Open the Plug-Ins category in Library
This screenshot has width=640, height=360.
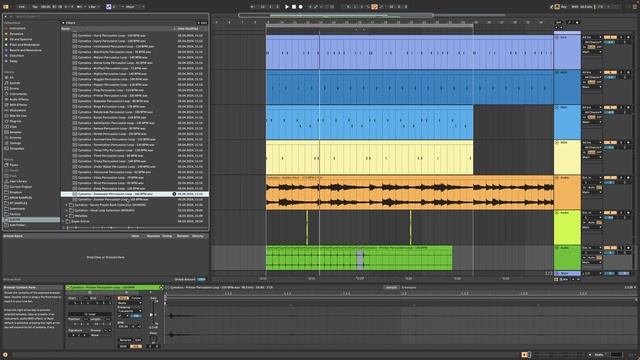coord(16,121)
